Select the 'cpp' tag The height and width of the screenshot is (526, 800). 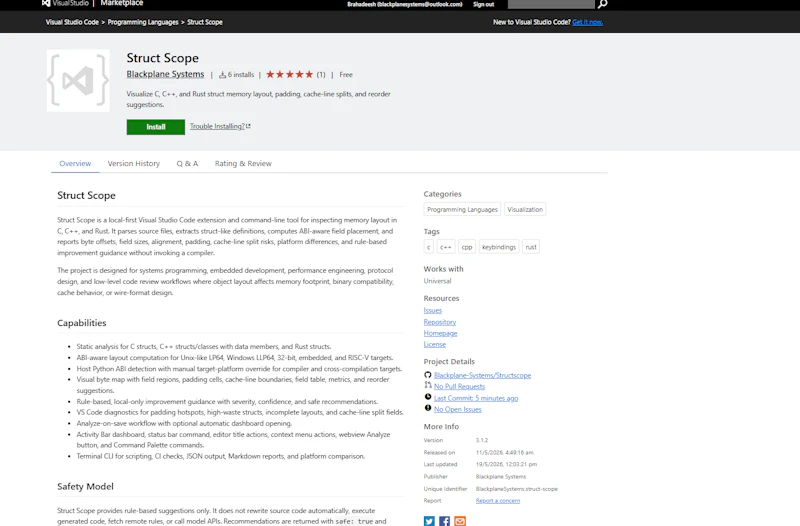(467, 247)
